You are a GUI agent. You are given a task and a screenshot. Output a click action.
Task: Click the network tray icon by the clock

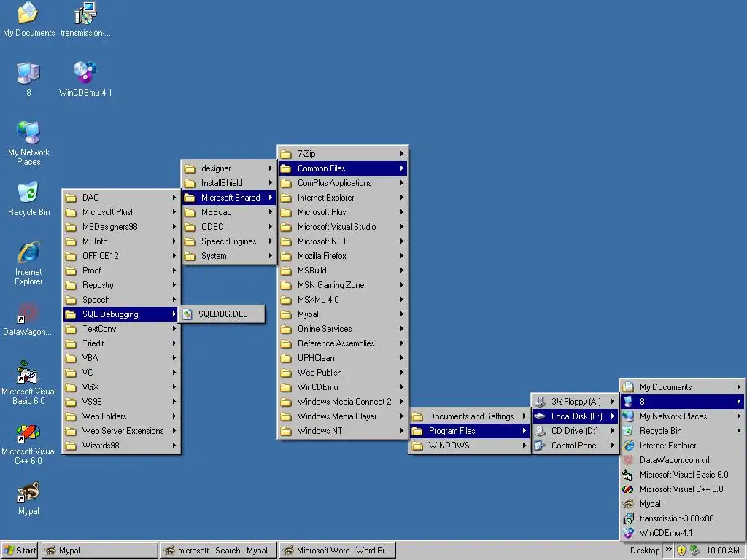click(694, 551)
